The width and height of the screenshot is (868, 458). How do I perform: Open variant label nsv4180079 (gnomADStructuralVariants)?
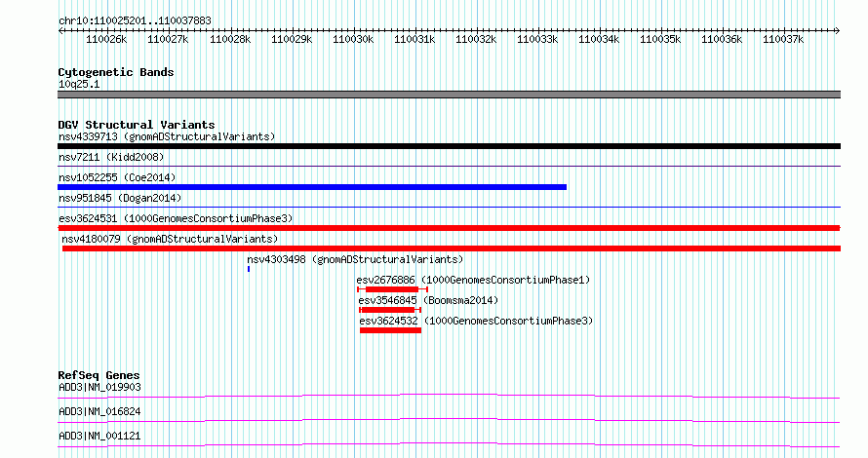pos(170,239)
